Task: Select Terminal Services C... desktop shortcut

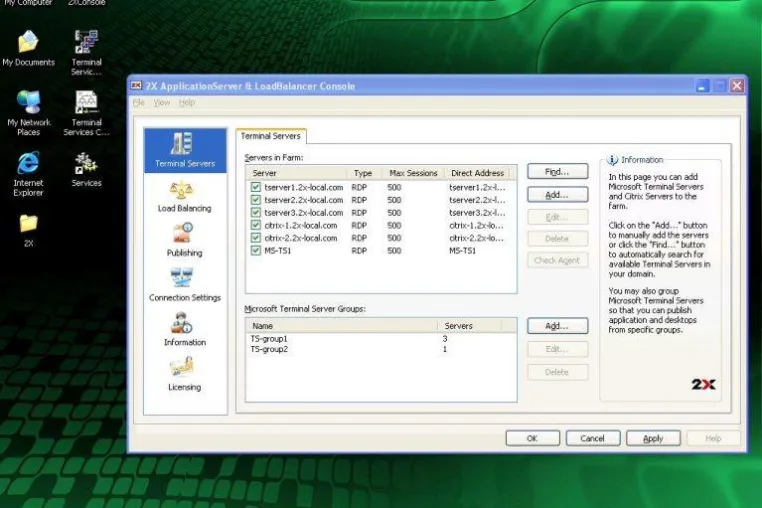Action: click(87, 113)
